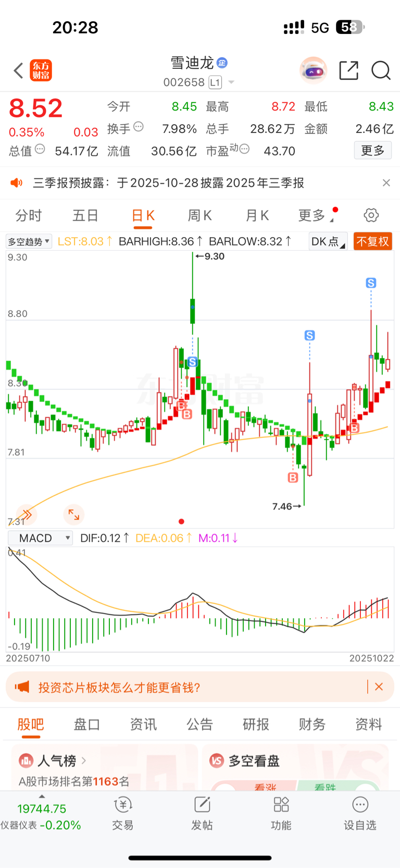Tap the 仪器仪表 index ticker

tap(41, 817)
